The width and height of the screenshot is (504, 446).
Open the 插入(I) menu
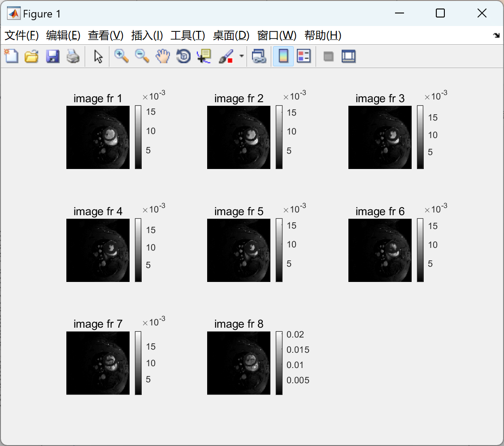click(x=147, y=35)
